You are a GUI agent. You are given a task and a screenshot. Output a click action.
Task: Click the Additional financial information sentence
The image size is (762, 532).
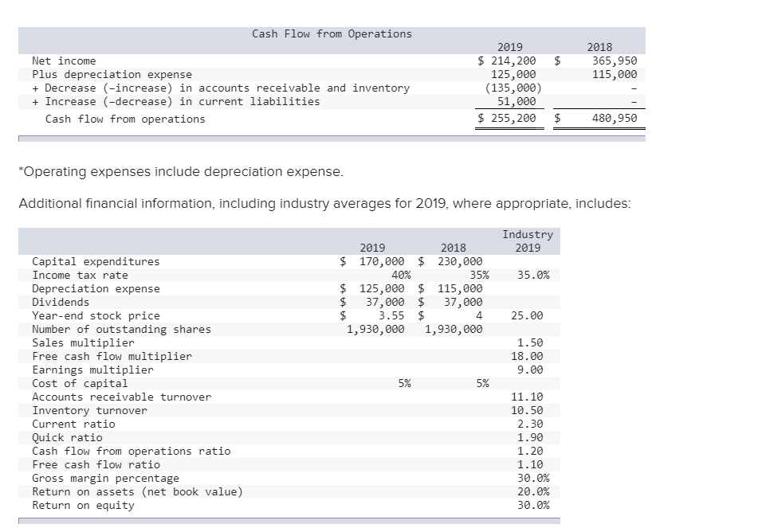(x=324, y=203)
